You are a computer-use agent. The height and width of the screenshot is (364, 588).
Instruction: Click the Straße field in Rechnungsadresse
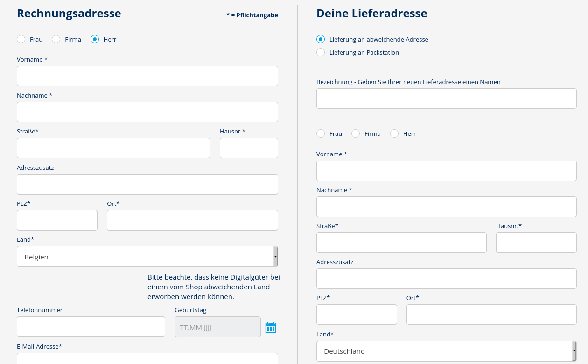point(113,148)
